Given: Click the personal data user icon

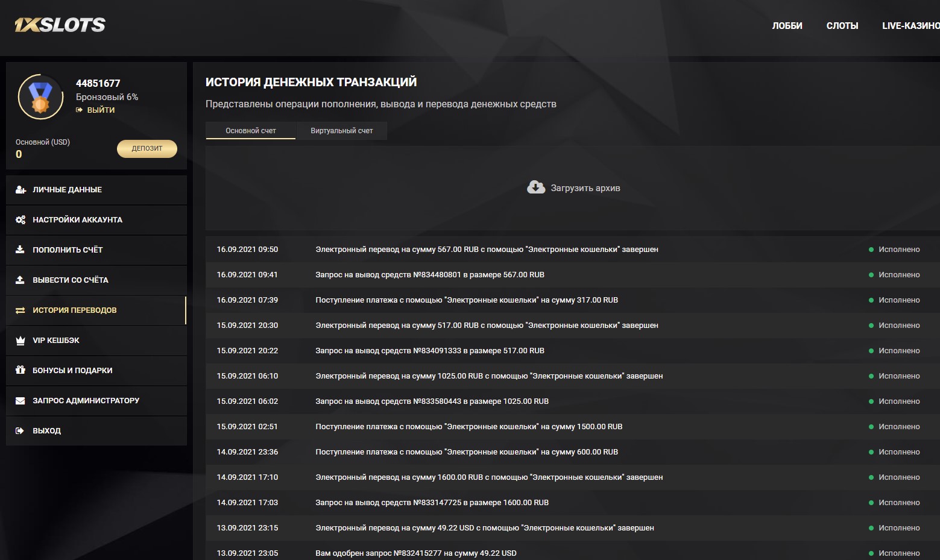Looking at the screenshot, I should click(21, 190).
